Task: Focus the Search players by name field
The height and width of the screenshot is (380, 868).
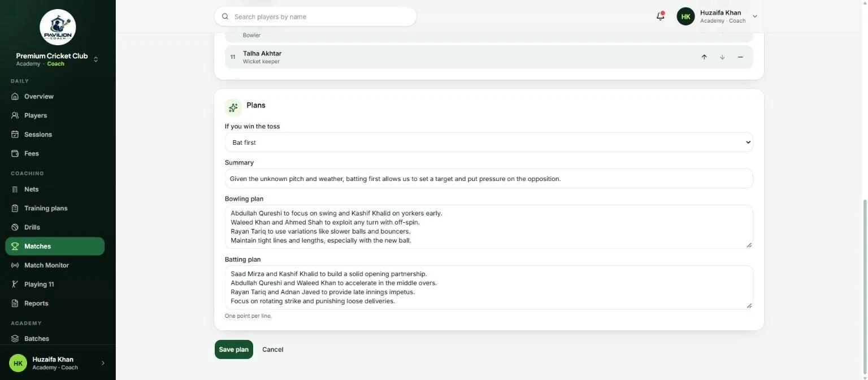Action: 315,16
